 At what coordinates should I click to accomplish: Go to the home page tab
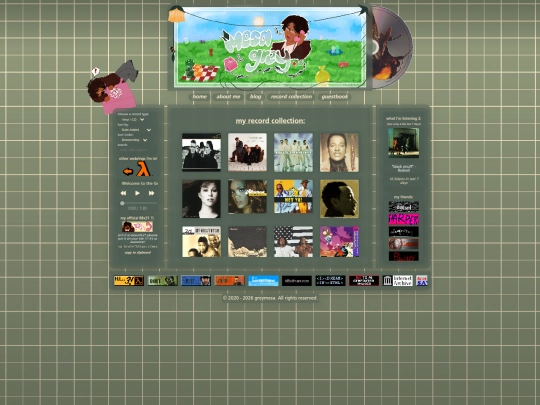pos(199,97)
